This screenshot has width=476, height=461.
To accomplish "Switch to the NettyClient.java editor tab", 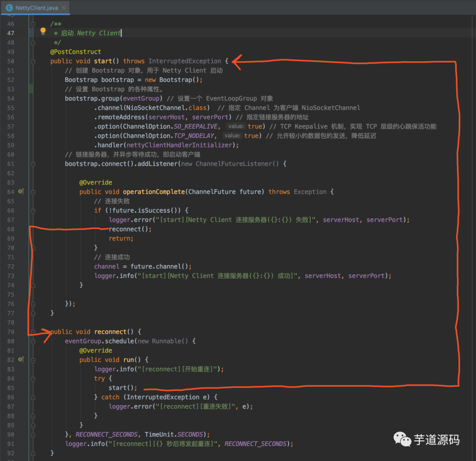I will pos(36,8).
